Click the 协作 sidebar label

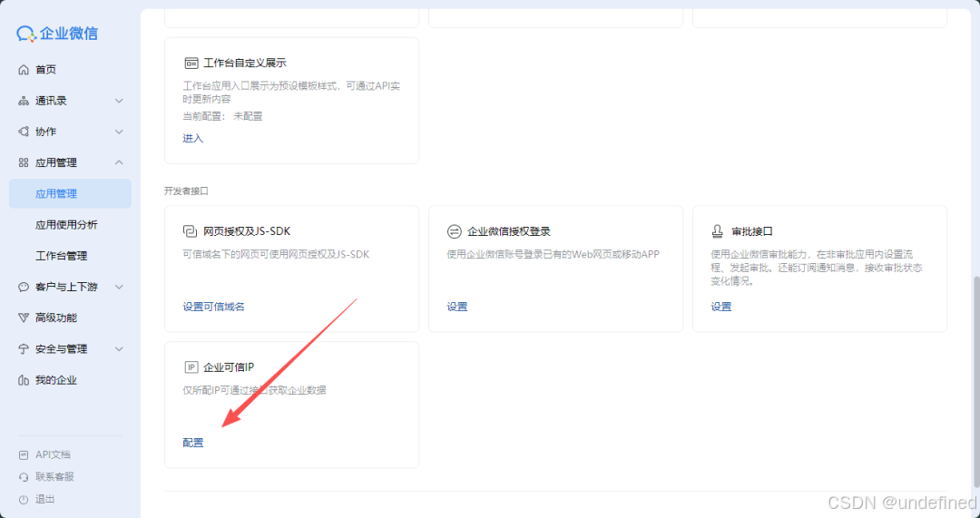pyautogui.click(x=45, y=132)
